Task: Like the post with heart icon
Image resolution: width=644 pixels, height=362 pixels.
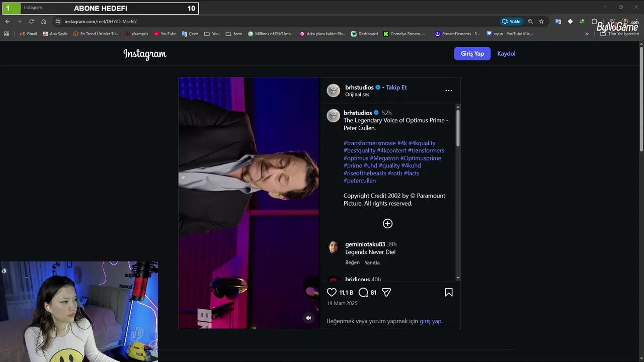Action: tap(332, 292)
